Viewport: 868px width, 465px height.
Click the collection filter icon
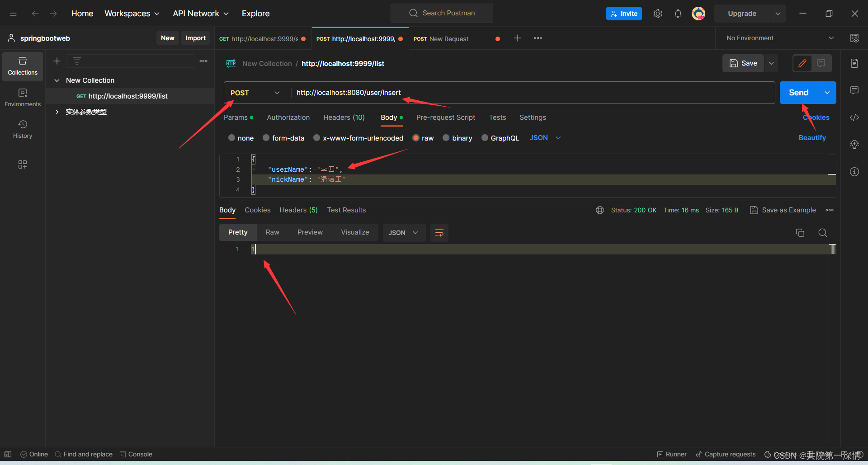pos(77,61)
